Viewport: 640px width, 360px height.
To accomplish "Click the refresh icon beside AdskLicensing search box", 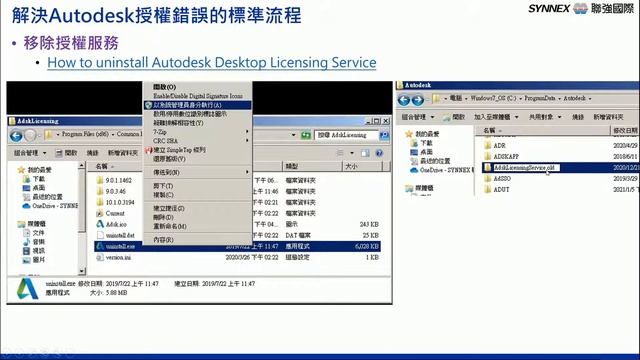I will [306, 135].
